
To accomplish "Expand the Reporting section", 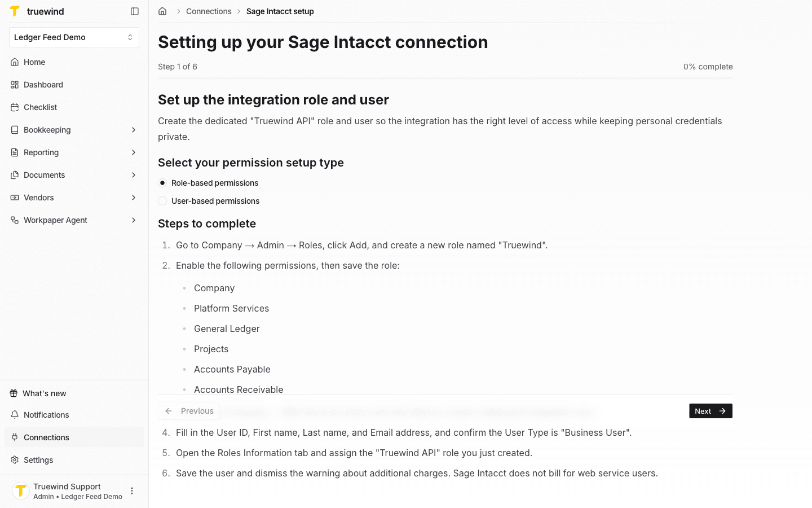I will 133,152.
